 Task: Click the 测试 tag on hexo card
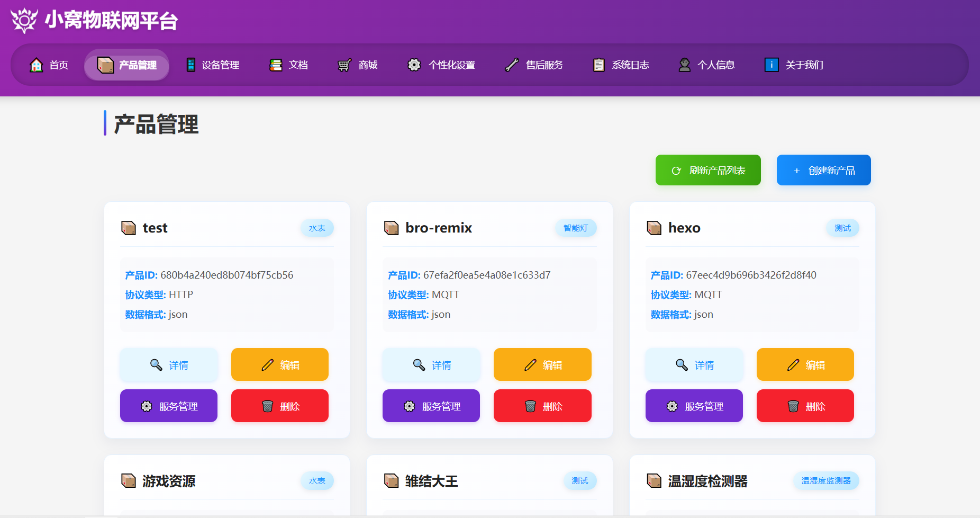click(843, 228)
